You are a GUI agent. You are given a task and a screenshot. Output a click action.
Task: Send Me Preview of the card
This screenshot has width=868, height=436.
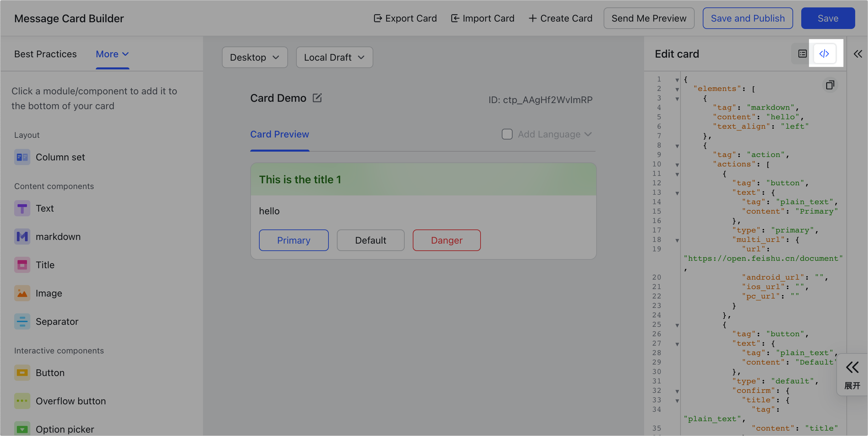coord(649,18)
